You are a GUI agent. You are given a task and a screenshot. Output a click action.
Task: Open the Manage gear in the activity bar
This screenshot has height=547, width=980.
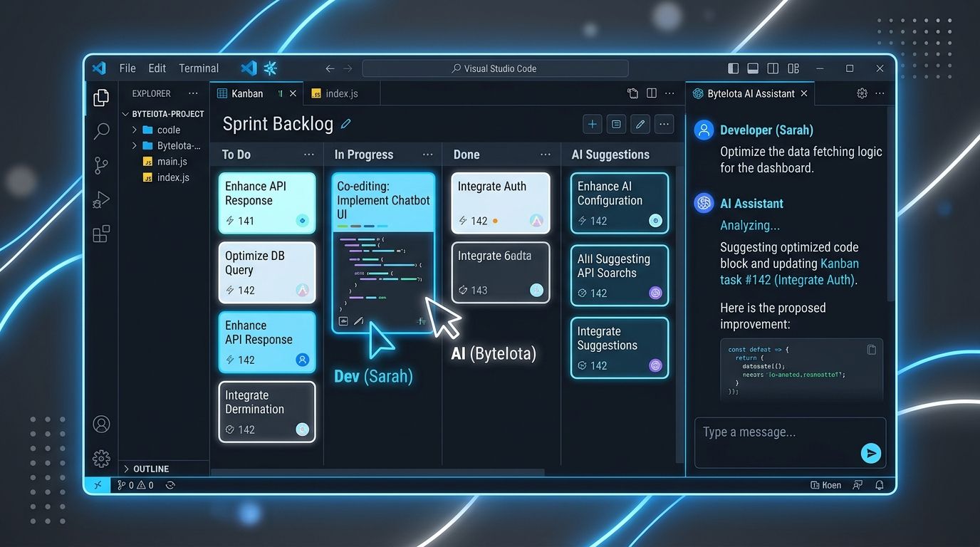click(102, 458)
